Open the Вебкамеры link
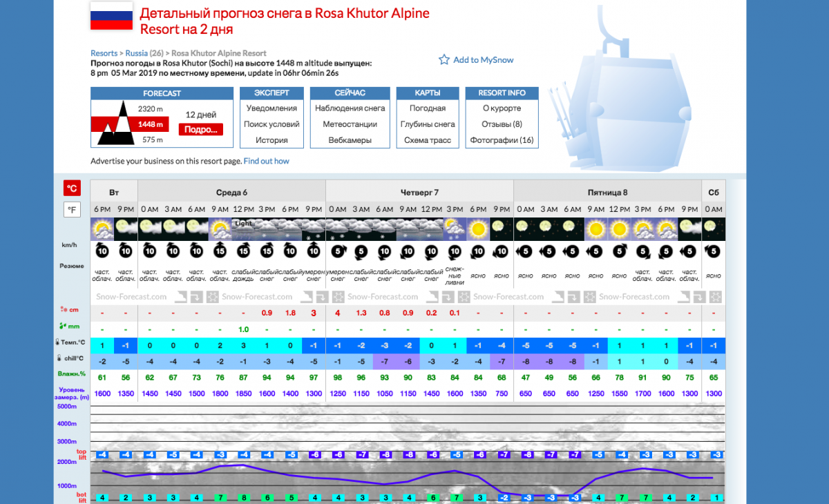Screen dimensions: 829x504 (x=350, y=140)
